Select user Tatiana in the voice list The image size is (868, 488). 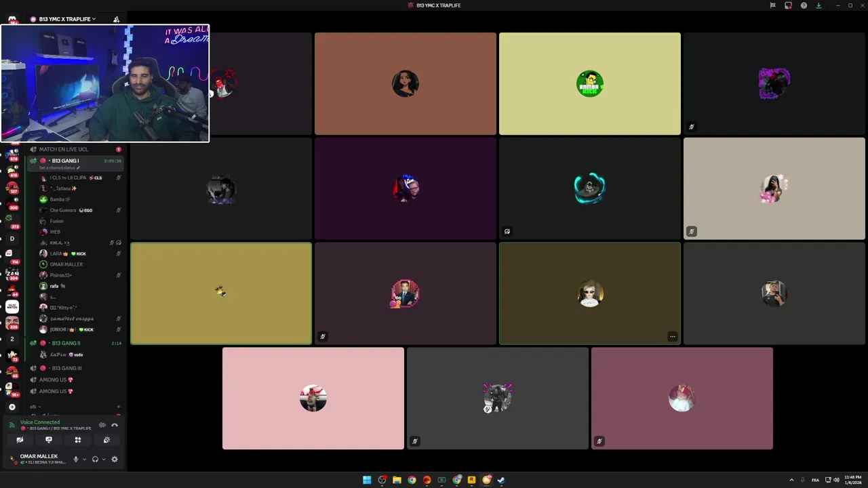(80, 188)
